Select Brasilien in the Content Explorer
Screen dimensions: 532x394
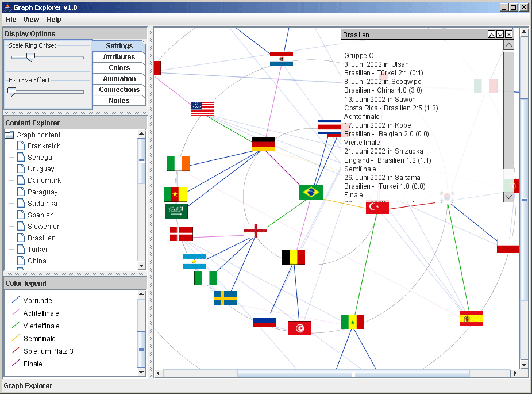(x=41, y=238)
